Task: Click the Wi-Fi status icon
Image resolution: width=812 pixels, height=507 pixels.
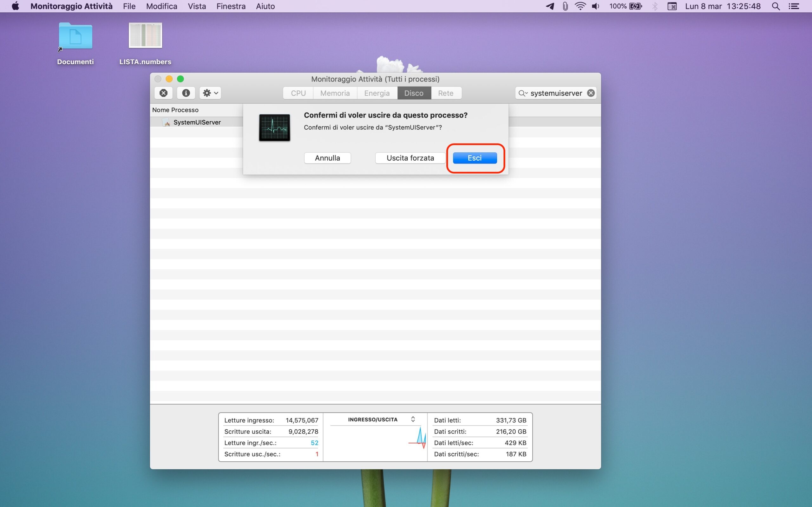Action: click(580, 6)
